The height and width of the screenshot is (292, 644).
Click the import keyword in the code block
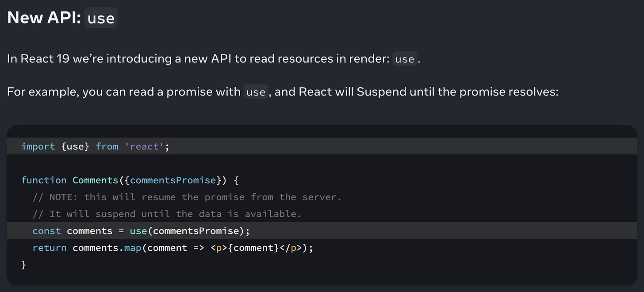[x=38, y=146]
